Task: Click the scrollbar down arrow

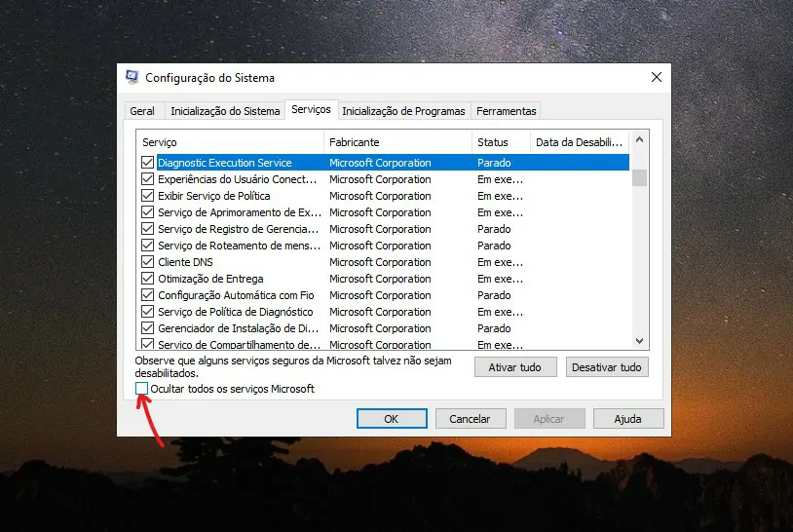Action: point(639,341)
